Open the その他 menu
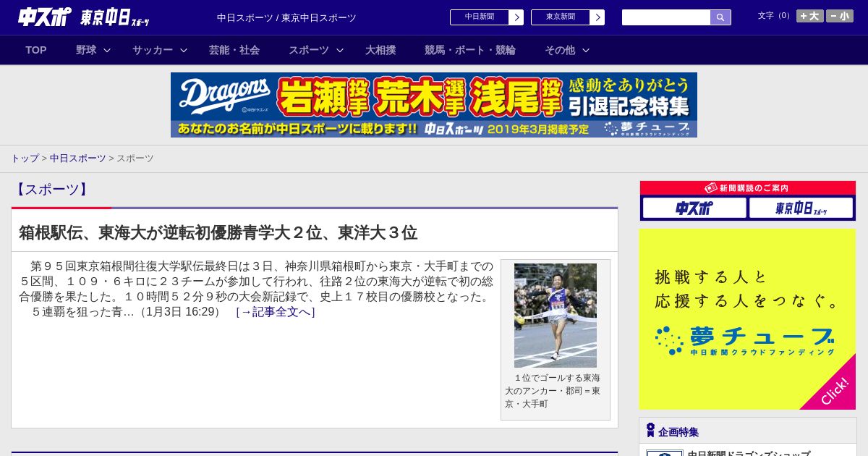The height and width of the screenshot is (456, 868). [560, 50]
